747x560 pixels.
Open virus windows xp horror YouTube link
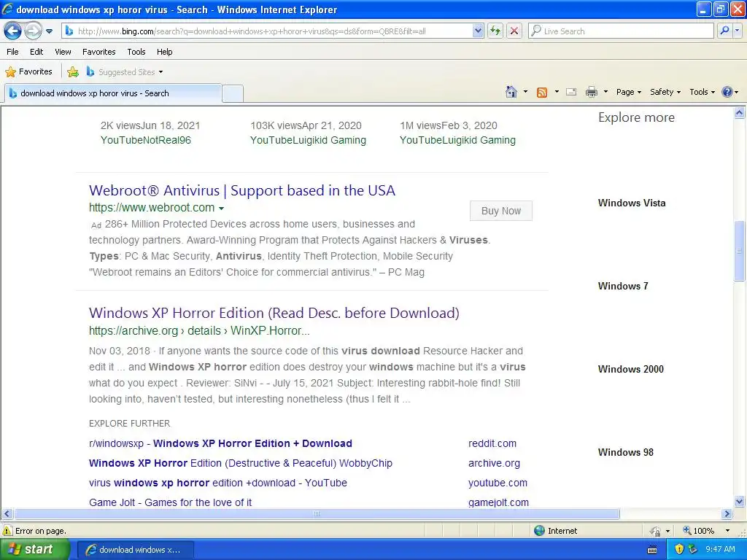[x=217, y=483]
